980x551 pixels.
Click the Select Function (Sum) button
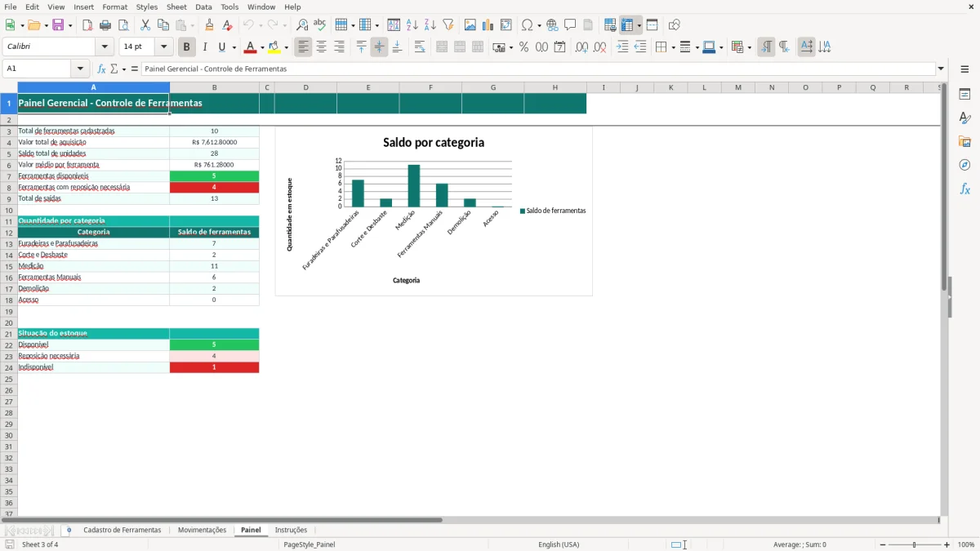pos(114,69)
